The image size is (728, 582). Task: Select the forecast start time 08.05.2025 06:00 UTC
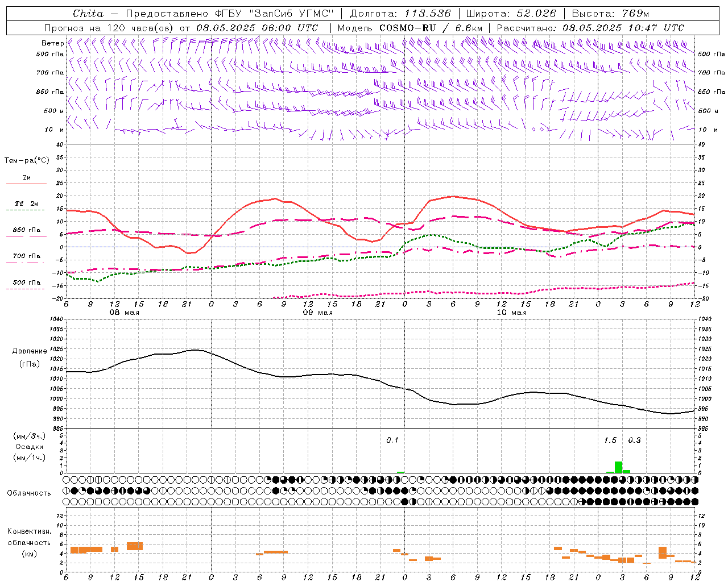click(x=257, y=28)
